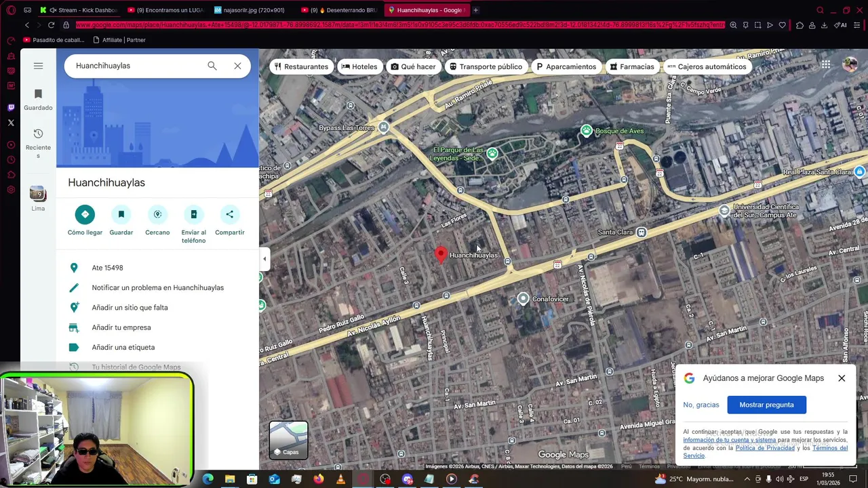Viewport: 868px width, 488px height.
Task: Click No, gracias in the survey popup
Action: (701, 405)
